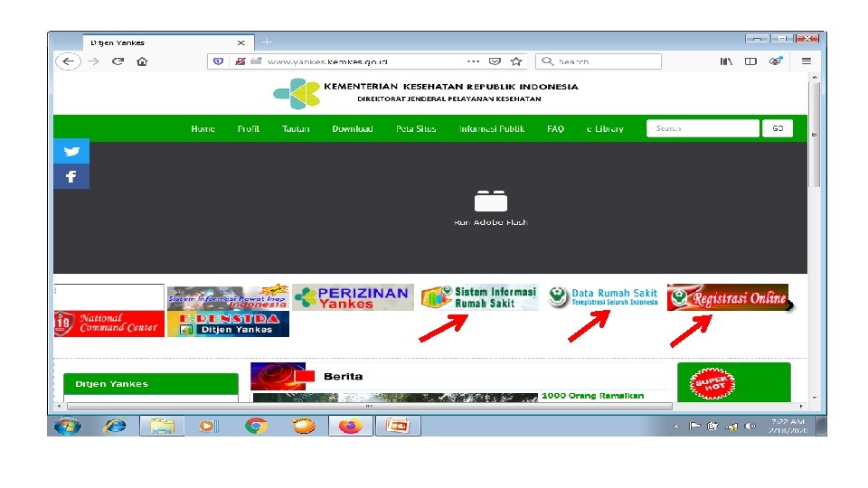Click the GO search button

778,128
